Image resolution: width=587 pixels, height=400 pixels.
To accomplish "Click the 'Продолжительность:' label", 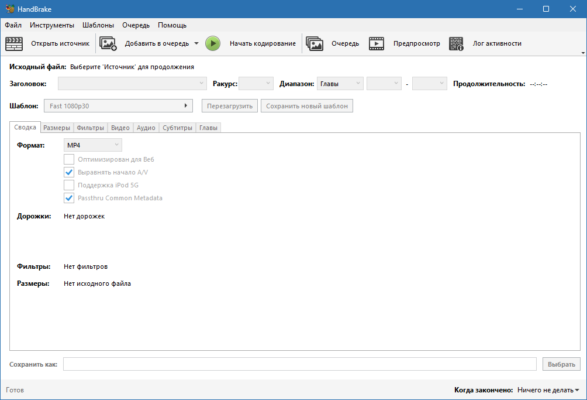I will (489, 84).
